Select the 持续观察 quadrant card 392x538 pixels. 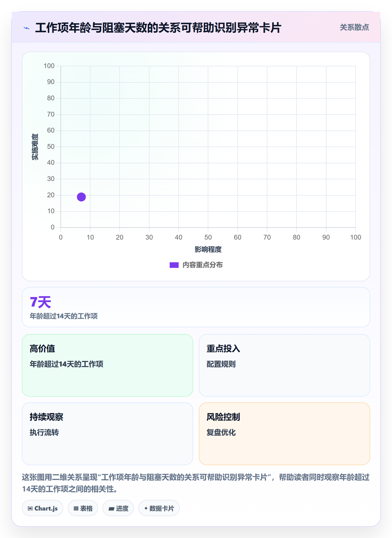point(108,434)
